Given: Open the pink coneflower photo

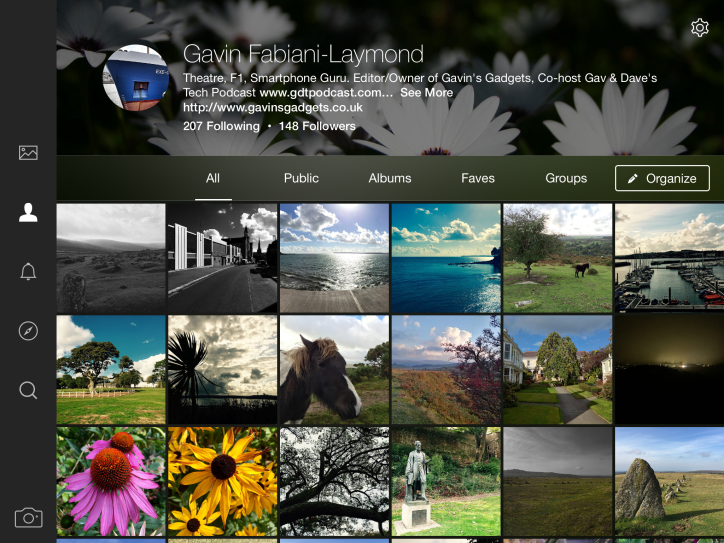Looking at the screenshot, I should (x=110, y=481).
